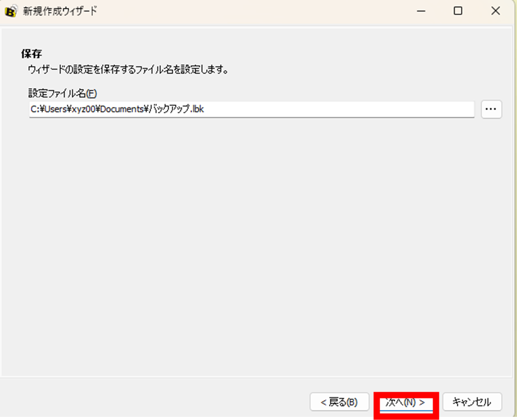Click the ellipsis icon beside the path field

(491, 109)
